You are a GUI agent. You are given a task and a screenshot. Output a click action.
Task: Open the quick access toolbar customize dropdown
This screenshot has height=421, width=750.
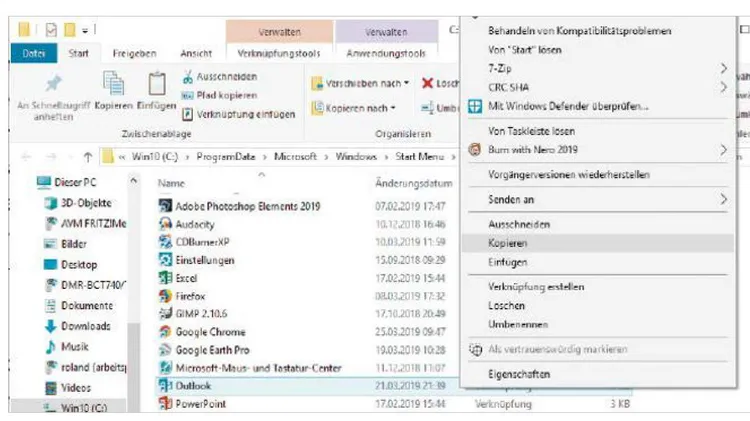pos(85,31)
